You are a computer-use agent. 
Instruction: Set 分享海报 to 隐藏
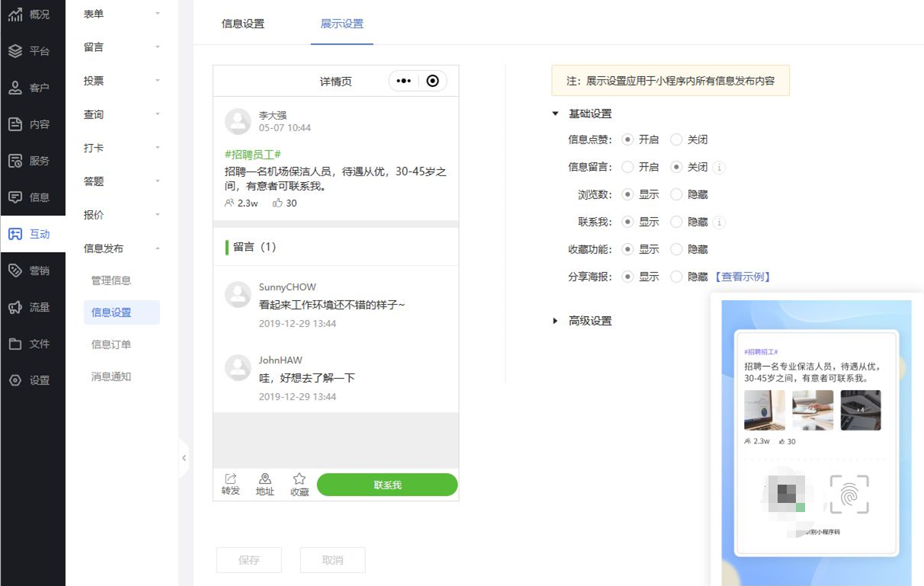tap(676, 277)
